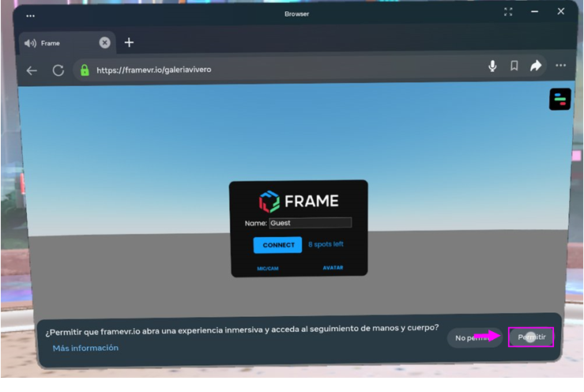Open the browser options menu beside share
The width and height of the screenshot is (584, 392).
click(x=560, y=66)
